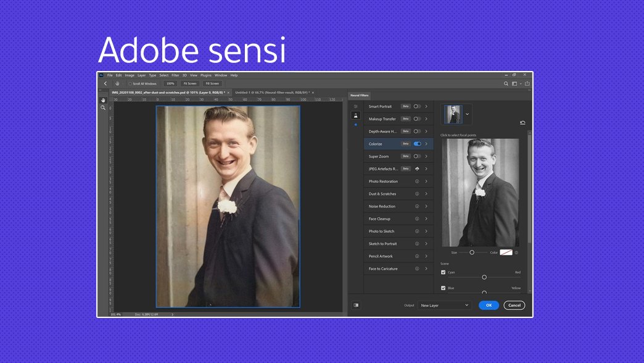Click the Photoshop Ps logo icon
Image resolution: width=644 pixels, height=363 pixels.
tap(101, 75)
